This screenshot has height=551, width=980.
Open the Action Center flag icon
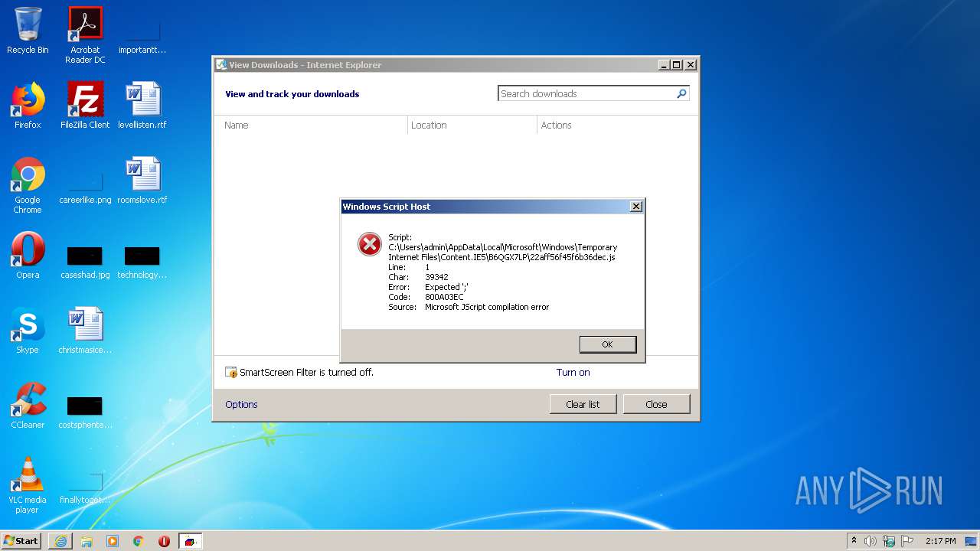[x=907, y=541]
